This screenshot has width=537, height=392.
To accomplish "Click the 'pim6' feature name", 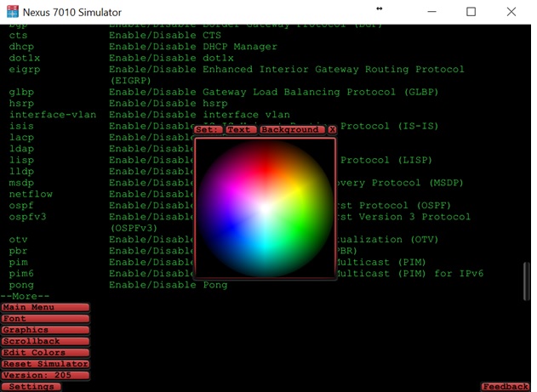I will point(21,274).
